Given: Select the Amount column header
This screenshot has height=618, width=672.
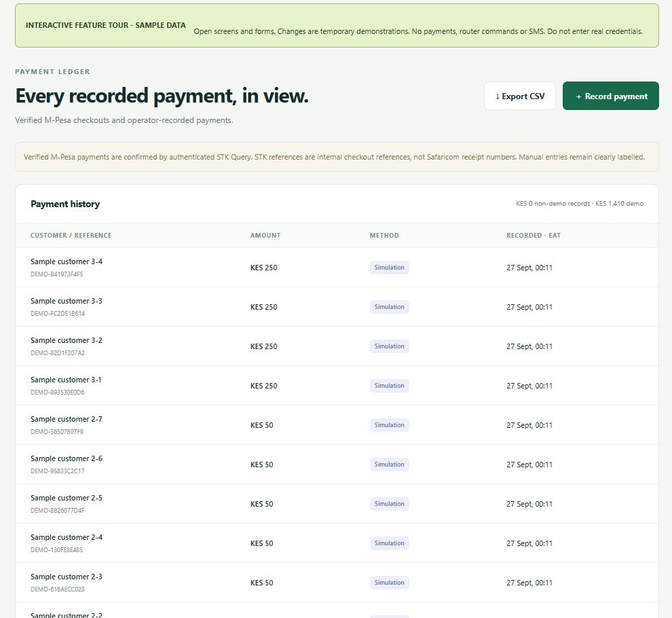Looking at the screenshot, I should (x=265, y=236).
